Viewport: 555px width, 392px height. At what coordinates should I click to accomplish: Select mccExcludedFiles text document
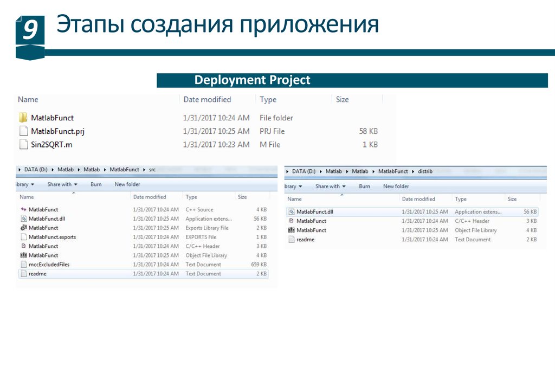(49, 265)
